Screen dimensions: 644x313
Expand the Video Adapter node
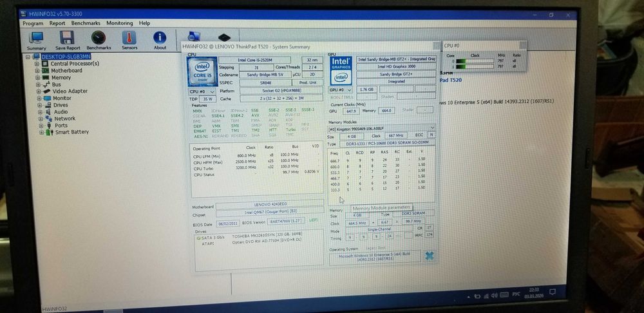click(x=39, y=91)
